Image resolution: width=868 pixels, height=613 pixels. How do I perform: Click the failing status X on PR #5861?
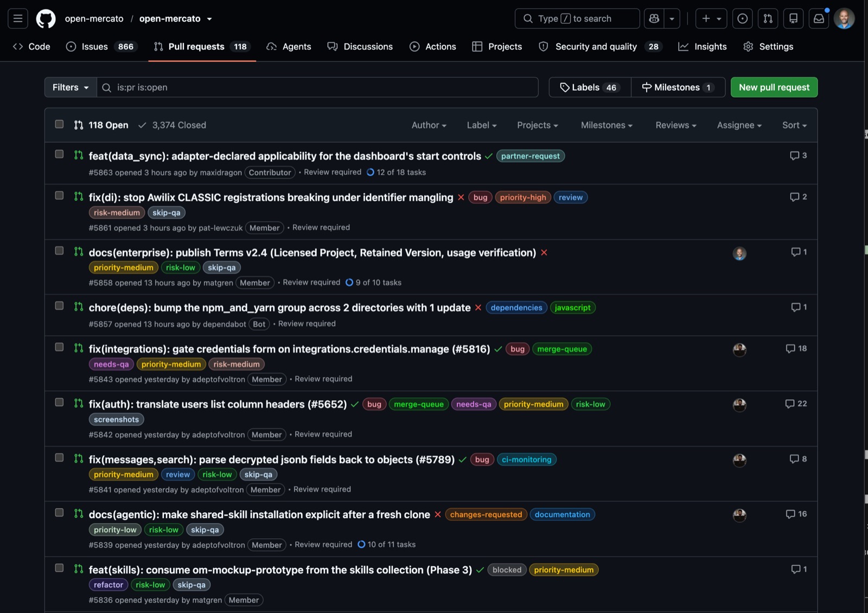pyautogui.click(x=461, y=197)
